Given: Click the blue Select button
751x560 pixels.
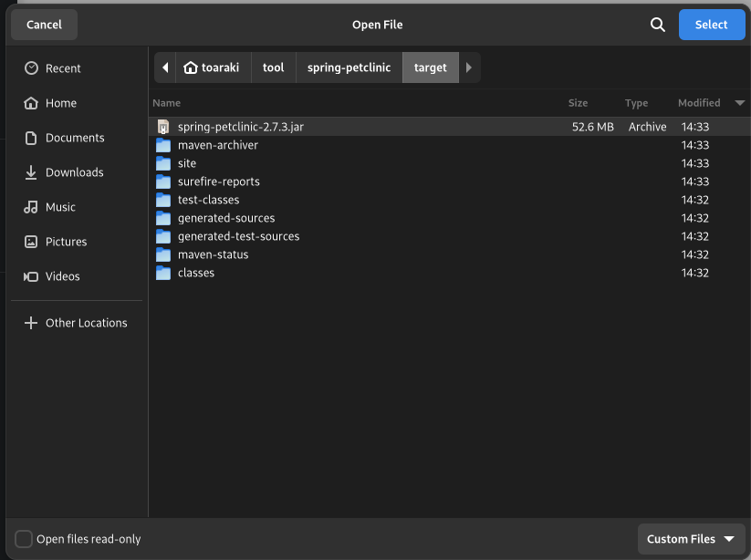Looking at the screenshot, I should point(711,25).
